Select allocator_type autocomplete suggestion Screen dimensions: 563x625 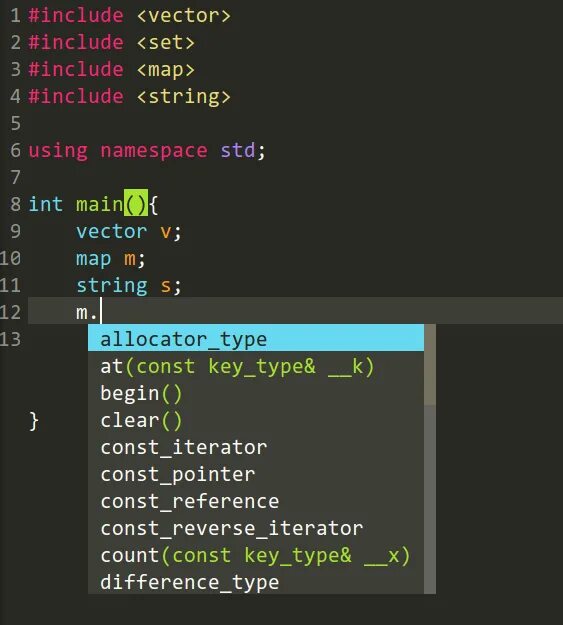[256, 338]
